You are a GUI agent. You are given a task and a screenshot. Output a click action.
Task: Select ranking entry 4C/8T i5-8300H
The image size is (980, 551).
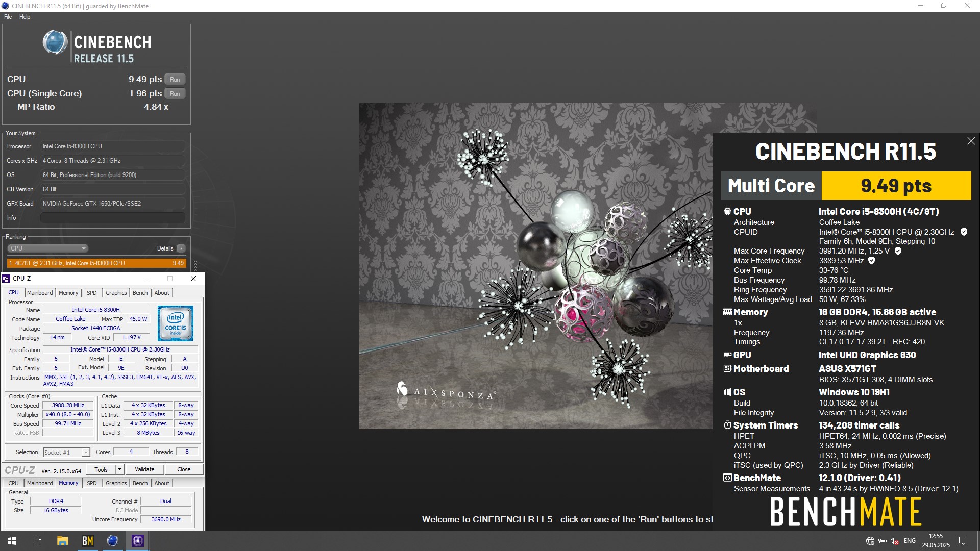point(96,263)
